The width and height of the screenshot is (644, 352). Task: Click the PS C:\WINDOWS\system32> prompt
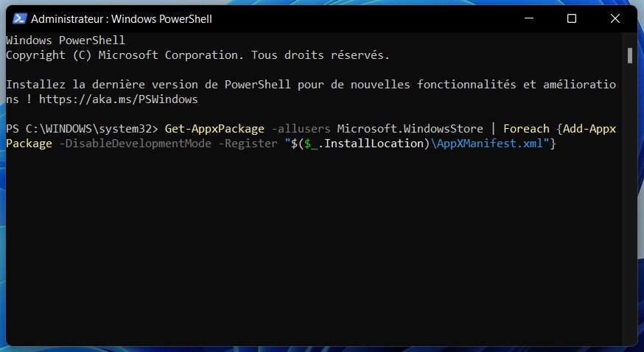[x=82, y=129]
